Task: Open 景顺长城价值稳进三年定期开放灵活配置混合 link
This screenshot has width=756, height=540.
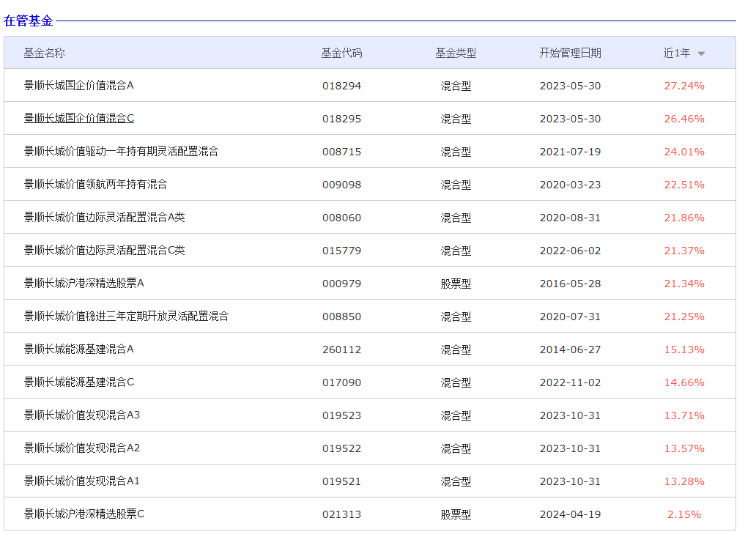Action: [x=126, y=317]
